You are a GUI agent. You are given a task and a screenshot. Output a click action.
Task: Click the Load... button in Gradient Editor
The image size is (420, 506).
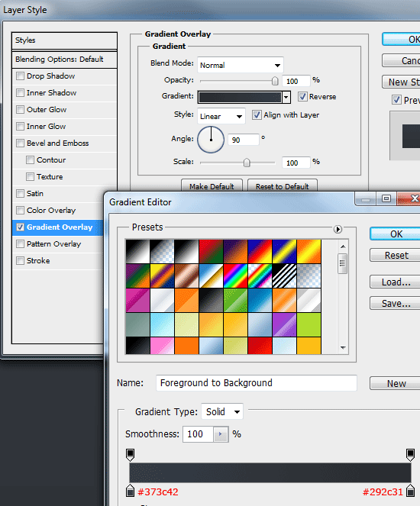pyautogui.click(x=396, y=282)
